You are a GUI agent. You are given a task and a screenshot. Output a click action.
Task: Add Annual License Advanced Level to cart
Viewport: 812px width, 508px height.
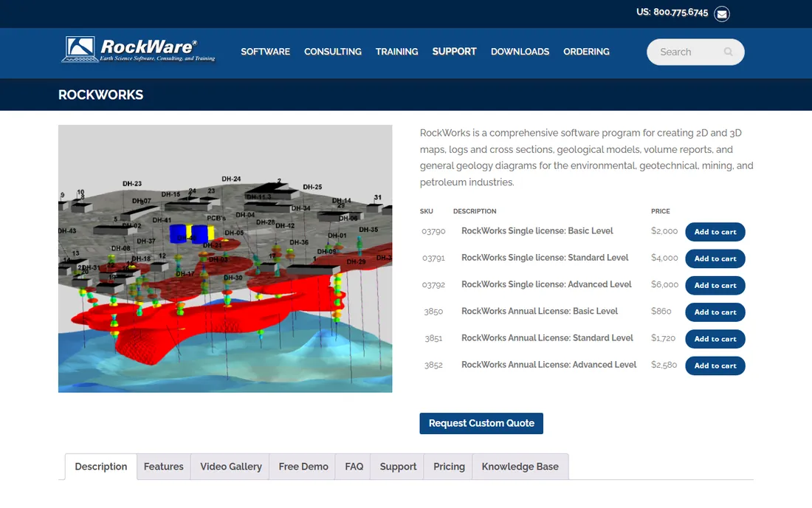tap(715, 365)
